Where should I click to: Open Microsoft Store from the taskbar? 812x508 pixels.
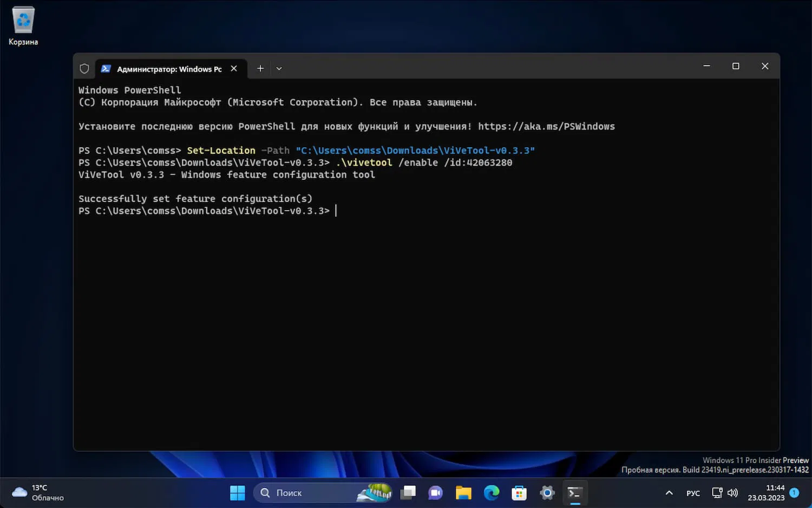click(519, 493)
